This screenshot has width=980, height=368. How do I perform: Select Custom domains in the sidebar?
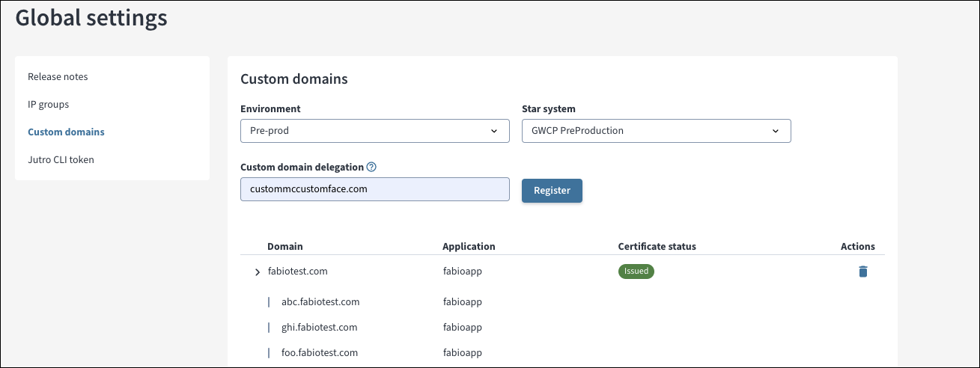coord(66,132)
